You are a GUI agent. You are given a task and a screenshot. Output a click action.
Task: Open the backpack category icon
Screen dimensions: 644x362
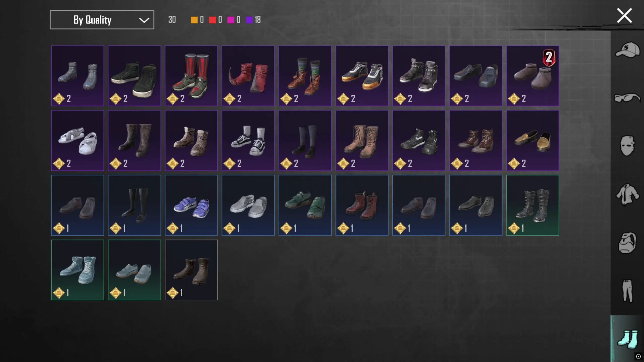click(627, 243)
